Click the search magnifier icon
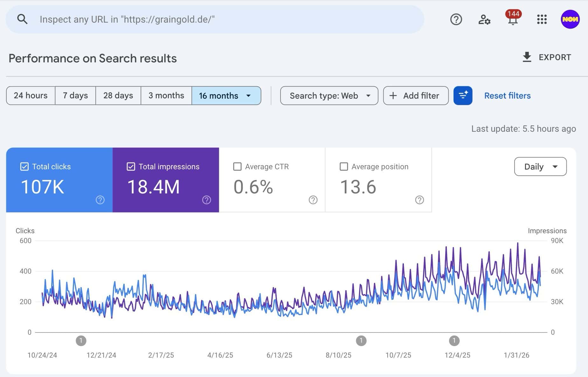588x377 pixels. [x=22, y=19]
